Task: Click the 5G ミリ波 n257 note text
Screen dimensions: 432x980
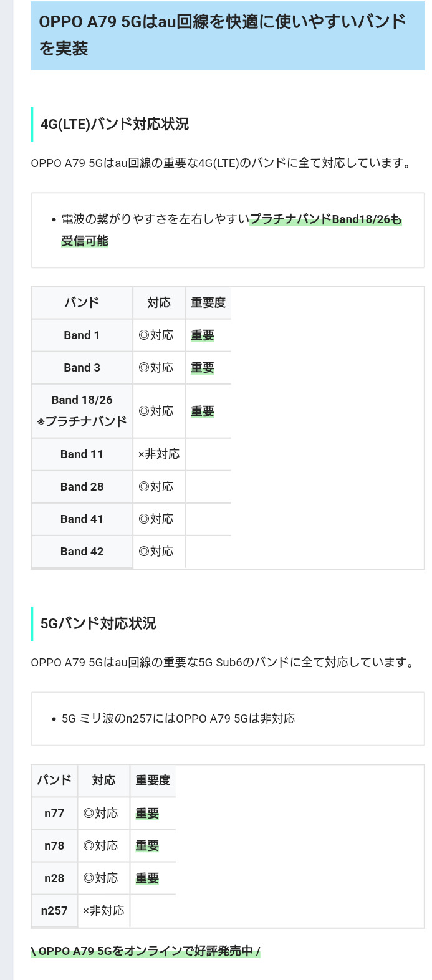Action: coord(178,719)
